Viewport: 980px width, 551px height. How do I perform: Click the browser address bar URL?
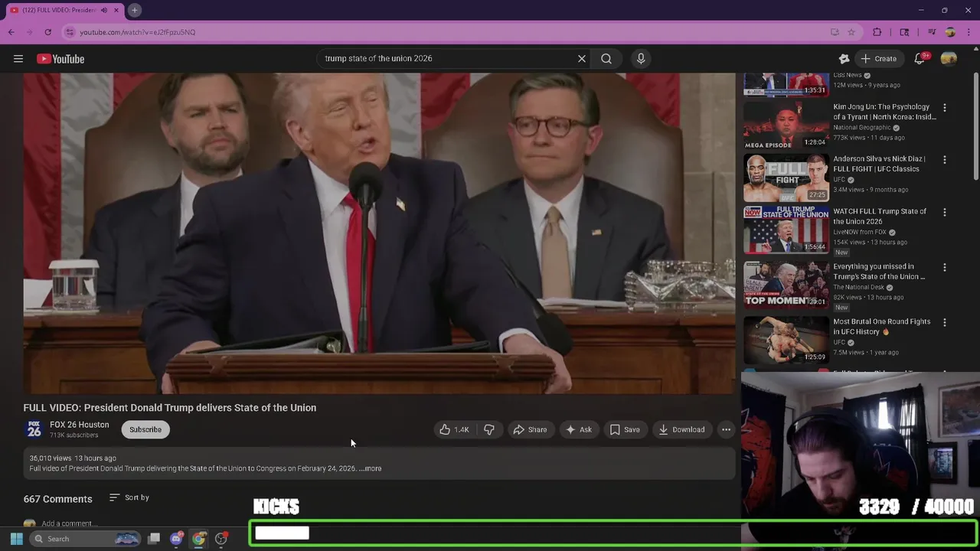pyautogui.click(x=138, y=32)
